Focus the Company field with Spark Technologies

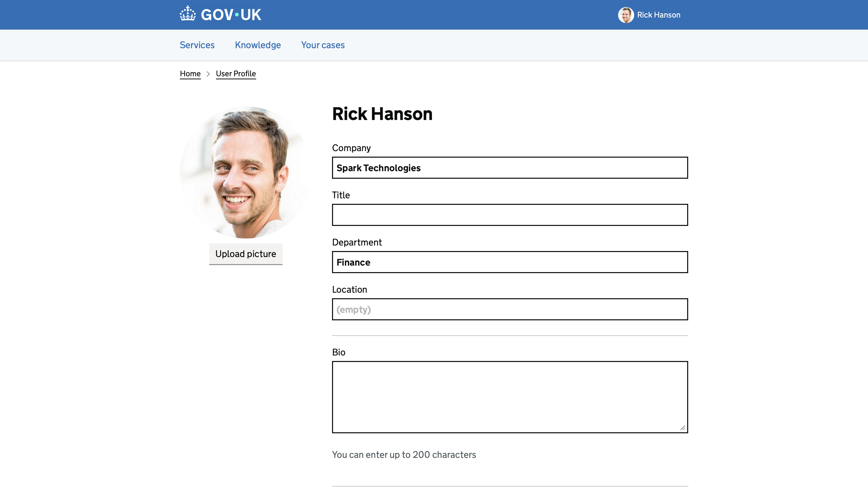coord(510,168)
